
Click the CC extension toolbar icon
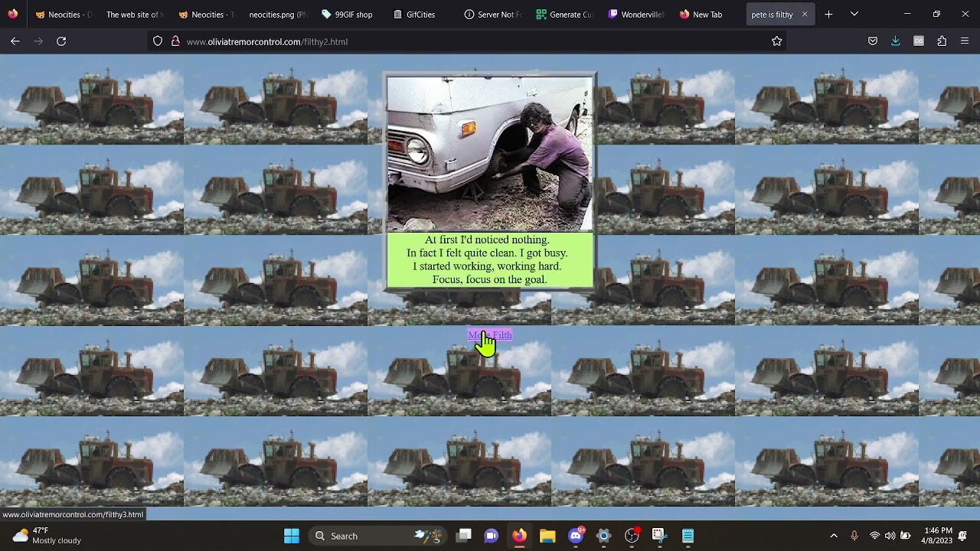pos(918,41)
